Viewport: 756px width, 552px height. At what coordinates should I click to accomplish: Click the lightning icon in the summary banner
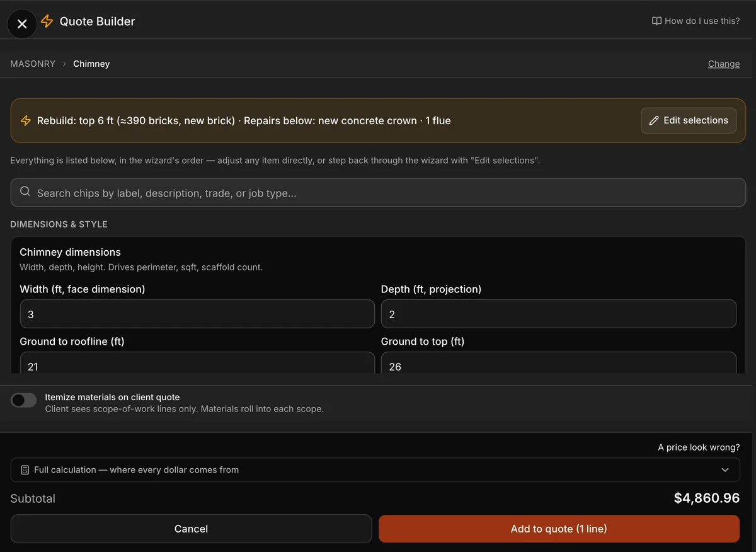[x=26, y=120]
